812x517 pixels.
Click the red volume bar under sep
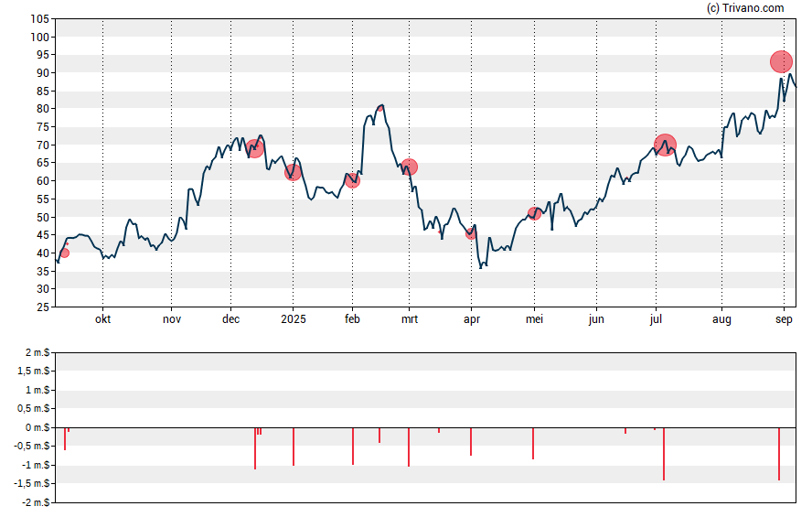click(x=779, y=454)
